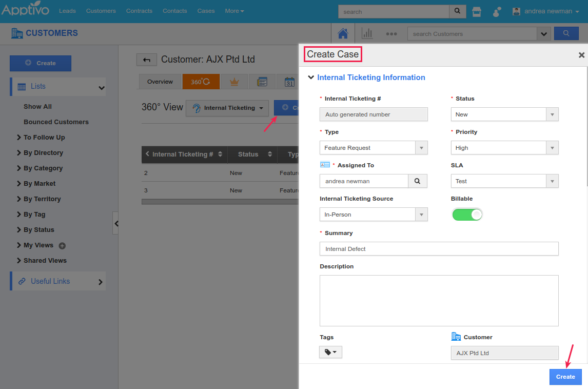The image size is (588, 389).
Task: Click the Assigned To andrea newman field
Action: pos(364,181)
